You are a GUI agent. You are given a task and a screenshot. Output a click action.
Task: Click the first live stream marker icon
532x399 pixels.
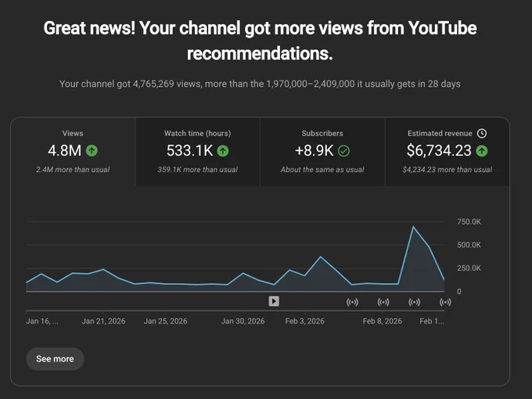(352, 302)
